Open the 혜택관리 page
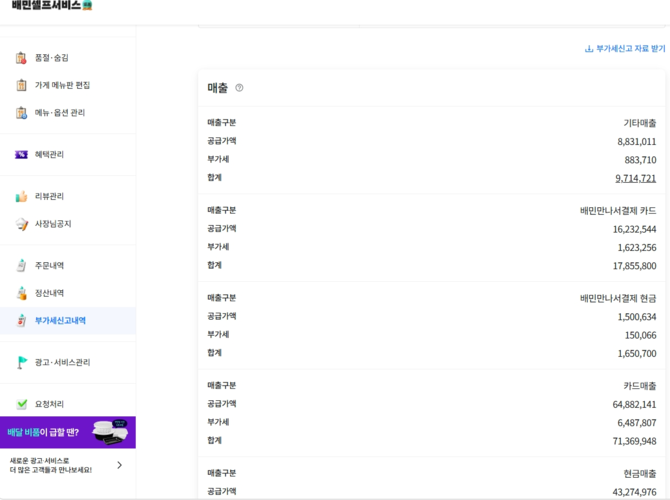This screenshot has width=670, height=500. coord(68,154)
